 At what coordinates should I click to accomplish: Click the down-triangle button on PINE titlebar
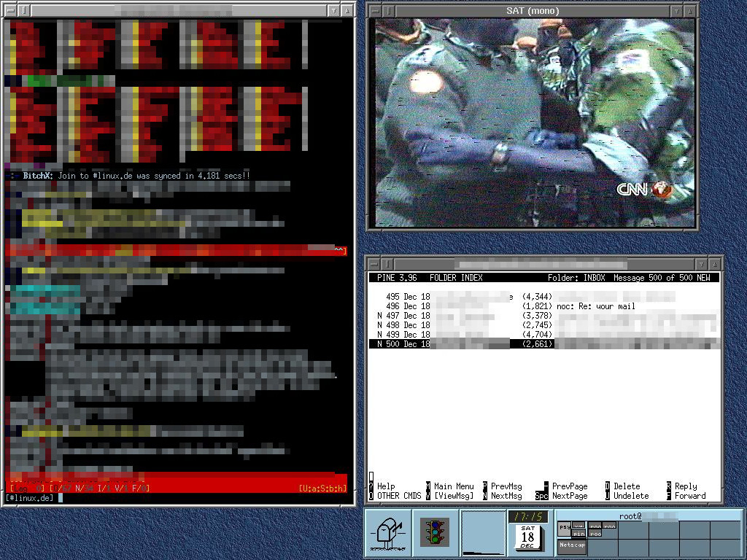[x=701, y=263]
